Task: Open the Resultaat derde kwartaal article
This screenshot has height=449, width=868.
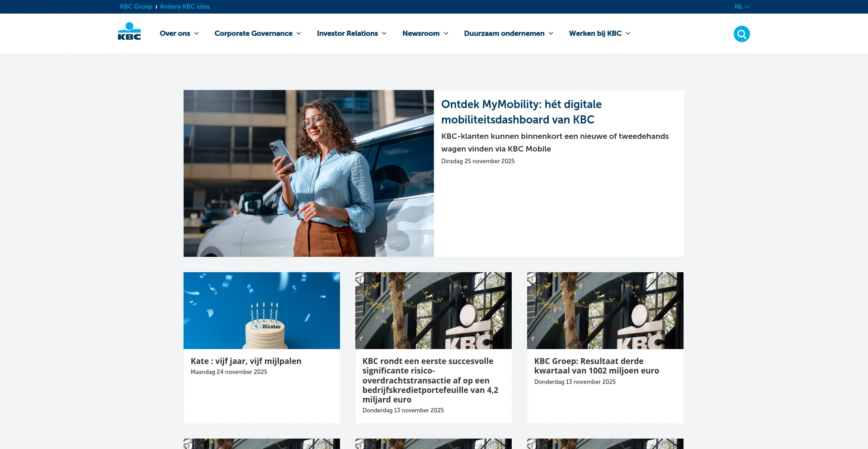Action: point(596,366)
